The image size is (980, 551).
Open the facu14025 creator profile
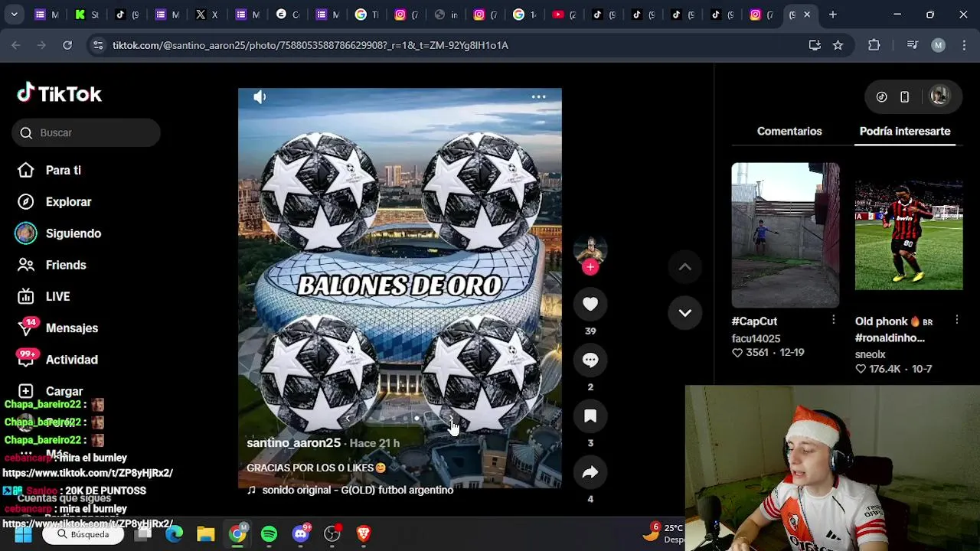coord(756,338)
